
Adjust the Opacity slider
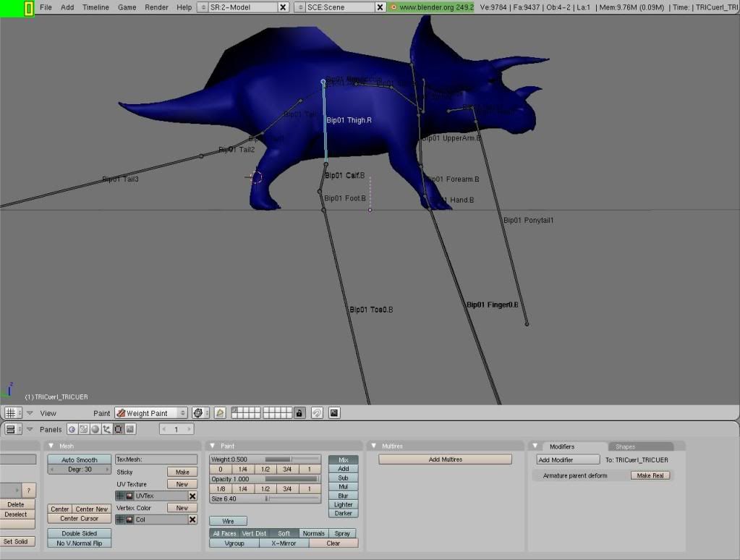[292, 479]
